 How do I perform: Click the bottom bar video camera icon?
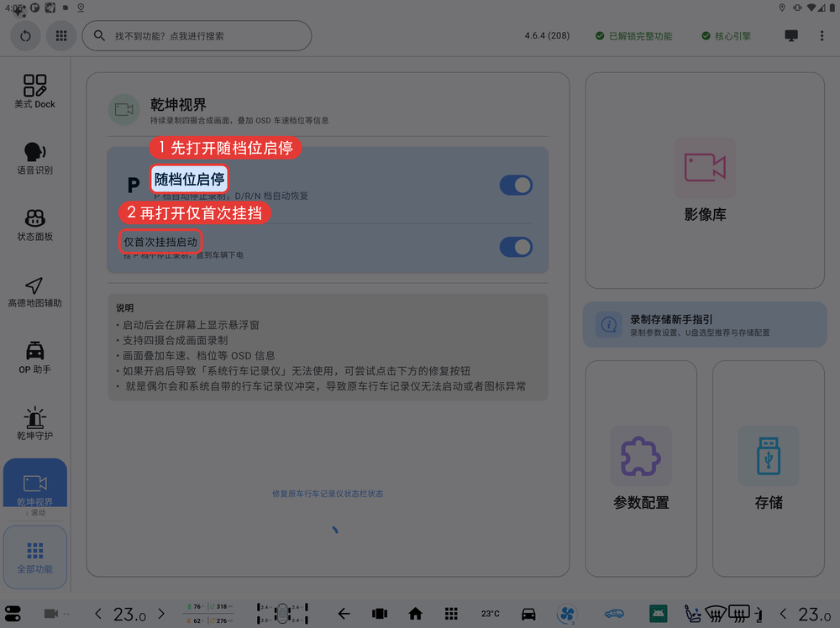(51, 614)
